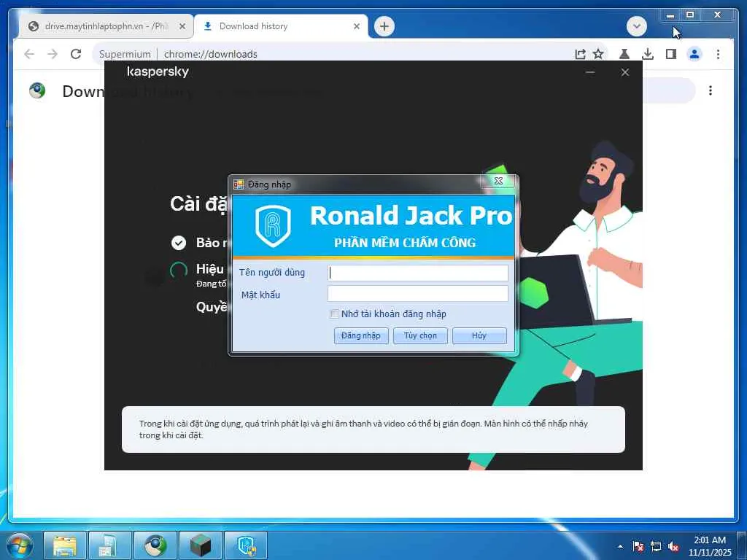Bookmark the page with the star icon
Screen dimensions: 747x560
[598, 54]
